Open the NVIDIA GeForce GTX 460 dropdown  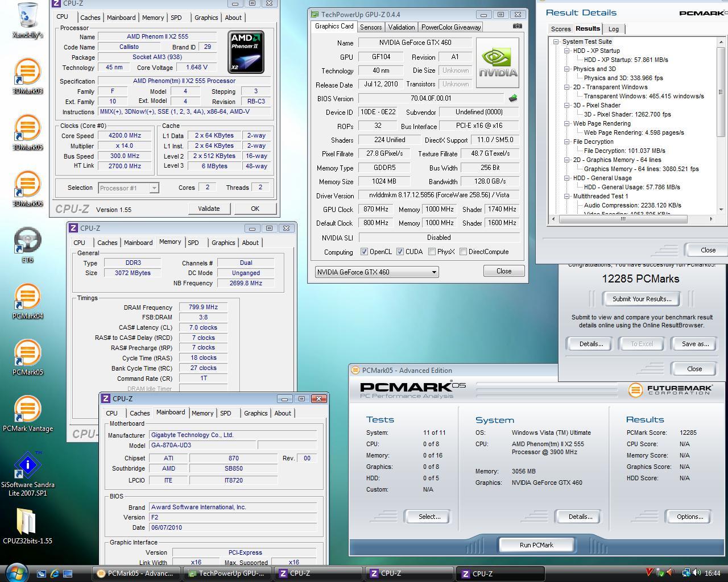click(x=377, y=272)
